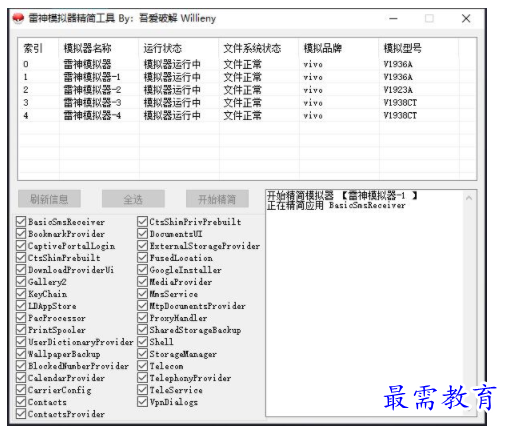Image resolution: width=505 pixels, height=429 pixels.
Task: Click the 开始精简 start button
Action: (x=217, y=199)
